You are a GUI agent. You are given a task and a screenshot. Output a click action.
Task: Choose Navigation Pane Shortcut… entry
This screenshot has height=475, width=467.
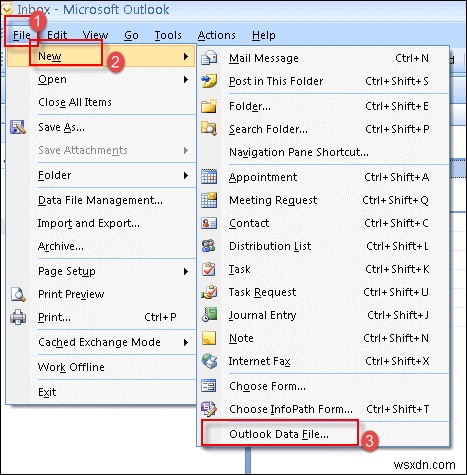coord(299,152)
